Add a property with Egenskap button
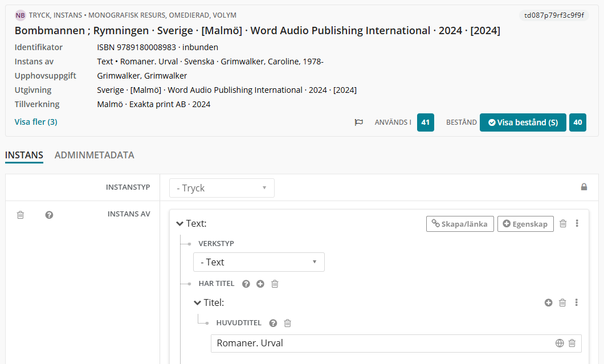 point(525,224)
